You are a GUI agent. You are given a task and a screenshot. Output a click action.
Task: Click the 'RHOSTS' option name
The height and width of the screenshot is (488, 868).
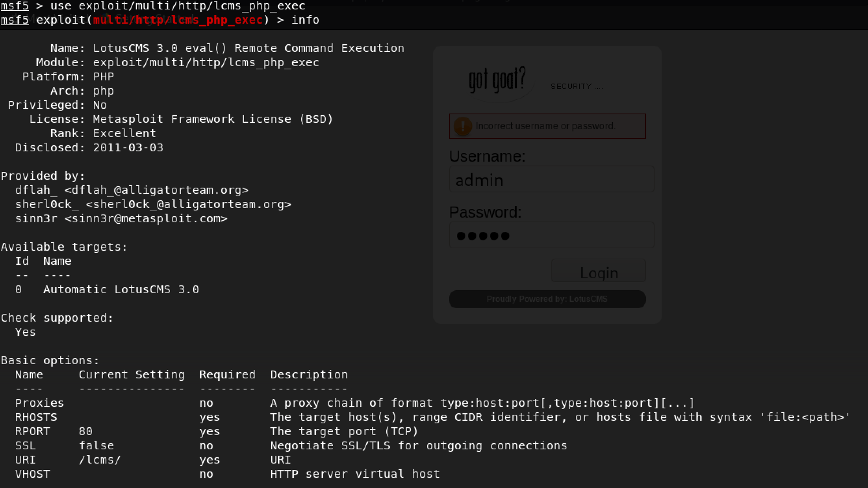pyautogui.click(x=36, y=417)
